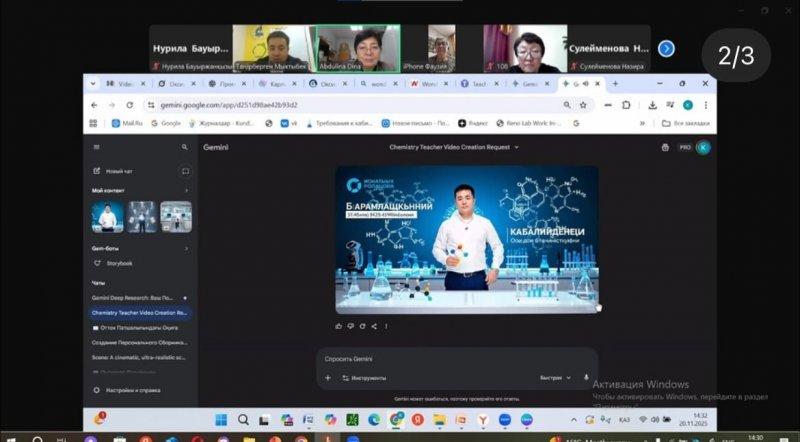The image size is (800, 442).
Task: Click the Gemini sidebar hamburger menu icon
Action: point(96,147)
